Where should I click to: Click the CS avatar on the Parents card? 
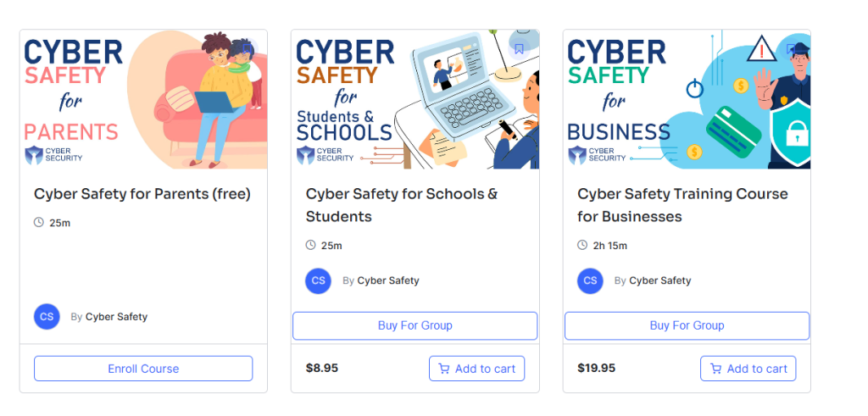click(x=47, y=316)
